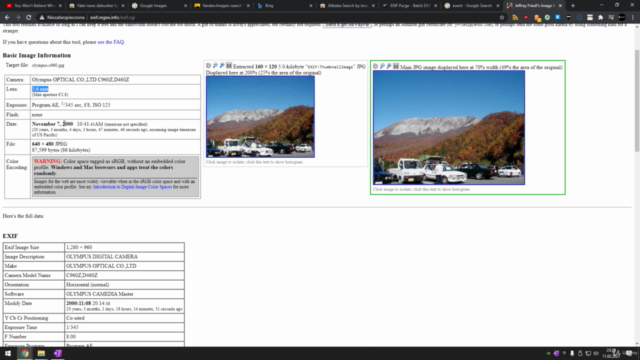Switch to the EXIF Purge tab
The width and height of the screenshot is (640, 360).
(x=408, y=6)
